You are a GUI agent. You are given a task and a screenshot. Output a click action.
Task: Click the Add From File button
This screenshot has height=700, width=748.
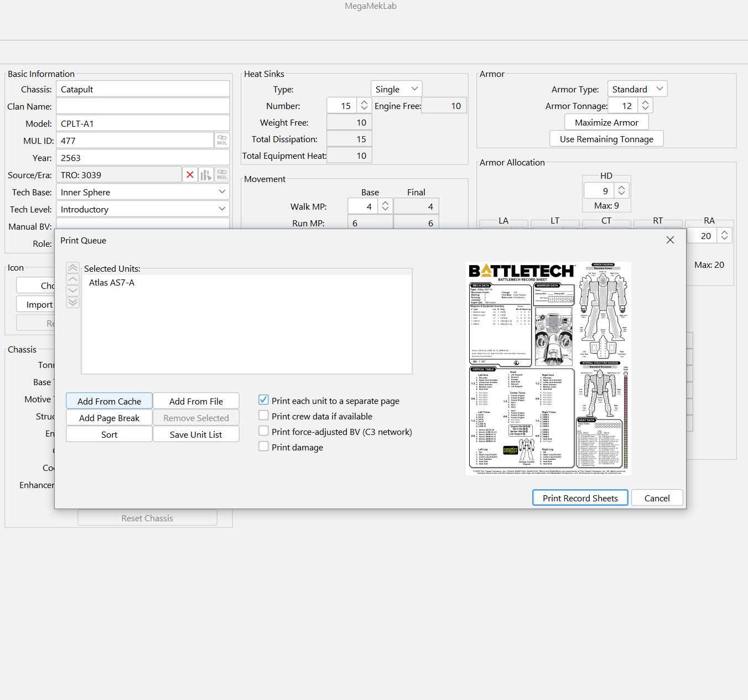tap(196, 401)
